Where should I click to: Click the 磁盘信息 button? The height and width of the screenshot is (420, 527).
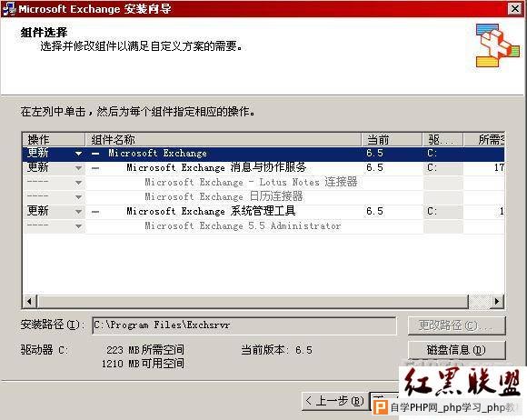coord(456,350)
